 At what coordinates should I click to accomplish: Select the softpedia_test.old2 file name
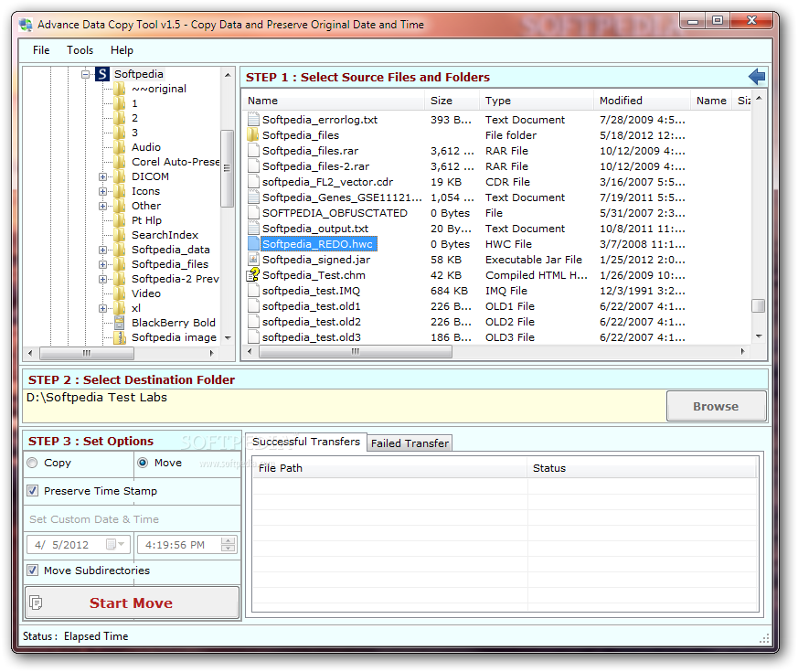pos(312,322)
